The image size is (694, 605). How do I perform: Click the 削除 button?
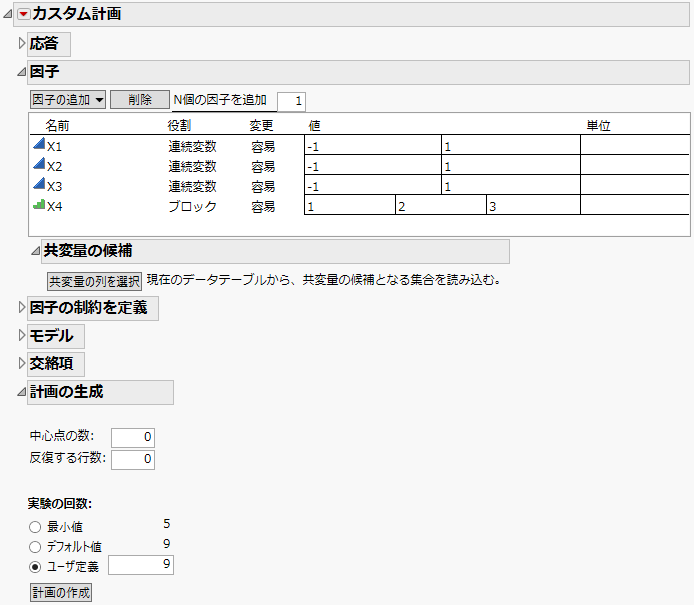point(140,100)
